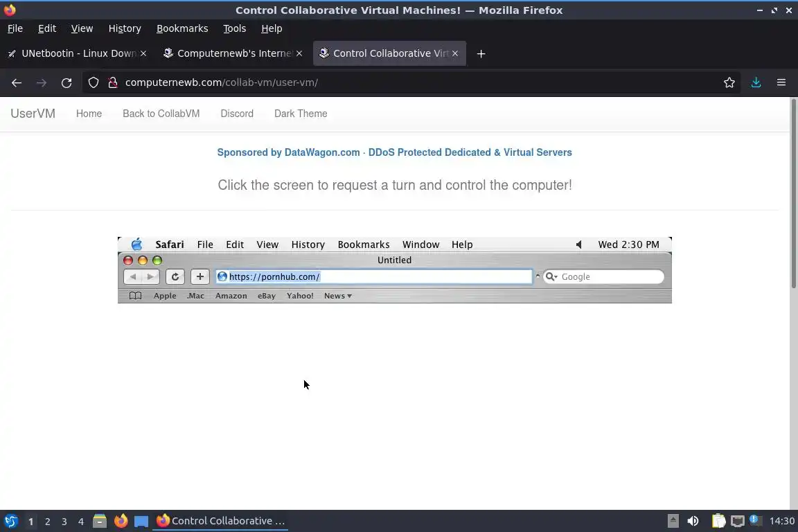Click red close button in Safari window
Viewport: 798px width, 532px height.
(x=128, y=260)
